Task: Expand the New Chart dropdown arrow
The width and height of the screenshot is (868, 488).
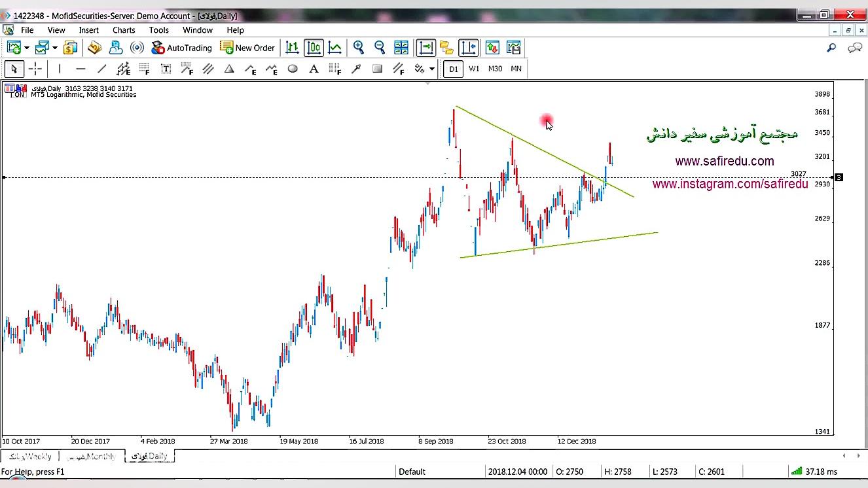Action: point(27,48)
